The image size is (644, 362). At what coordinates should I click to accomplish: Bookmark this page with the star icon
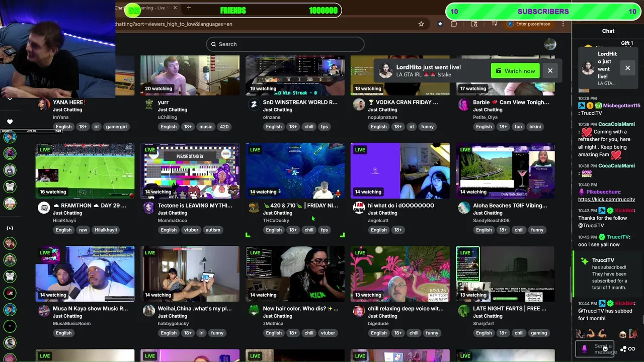[x=421, y=24]
